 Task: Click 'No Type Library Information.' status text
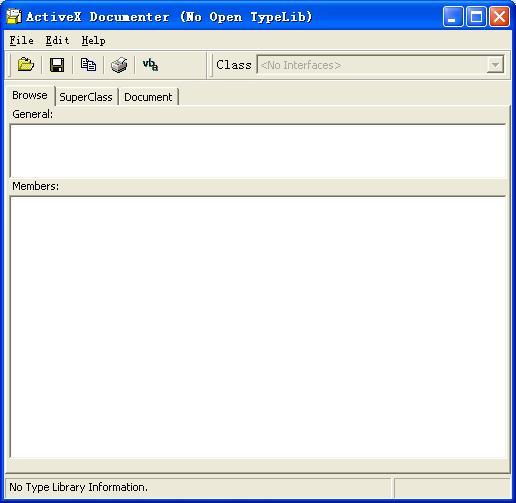[78, 487]
